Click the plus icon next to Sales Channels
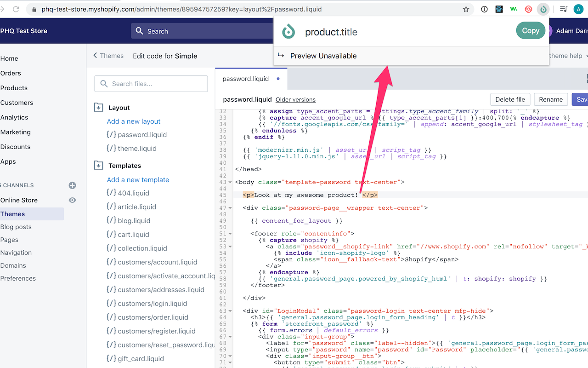This screenshot has height=368, width=588. 72,185
